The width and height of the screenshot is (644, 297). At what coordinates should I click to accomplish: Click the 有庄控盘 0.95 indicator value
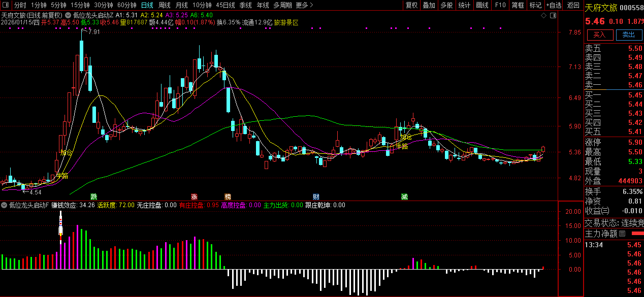pyautogui.click(x=199, y=205)
